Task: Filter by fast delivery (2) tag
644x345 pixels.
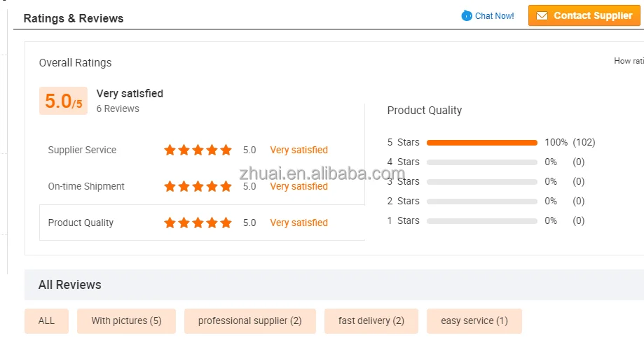Action: point(371,321)
